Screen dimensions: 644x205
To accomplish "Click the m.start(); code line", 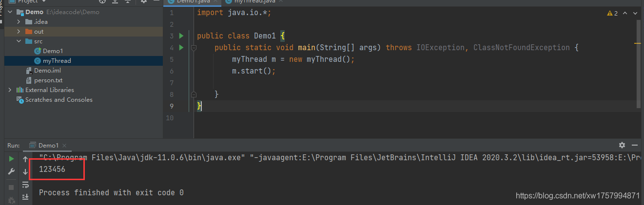I will pos(254,71).
